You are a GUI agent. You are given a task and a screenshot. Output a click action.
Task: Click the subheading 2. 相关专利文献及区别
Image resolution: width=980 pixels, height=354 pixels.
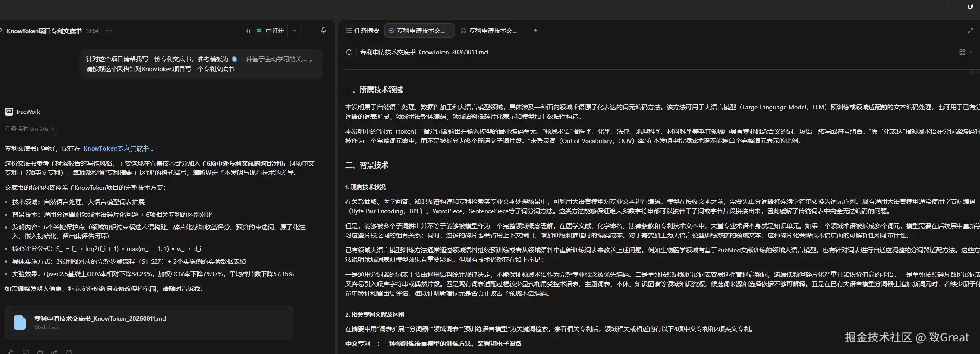[x=375, y=314]
